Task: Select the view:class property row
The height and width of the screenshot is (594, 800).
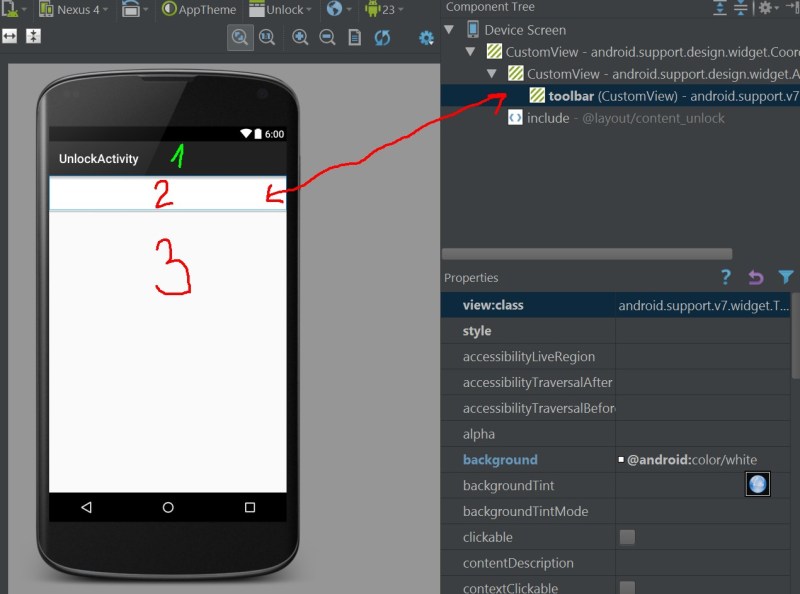Action: 616,305
